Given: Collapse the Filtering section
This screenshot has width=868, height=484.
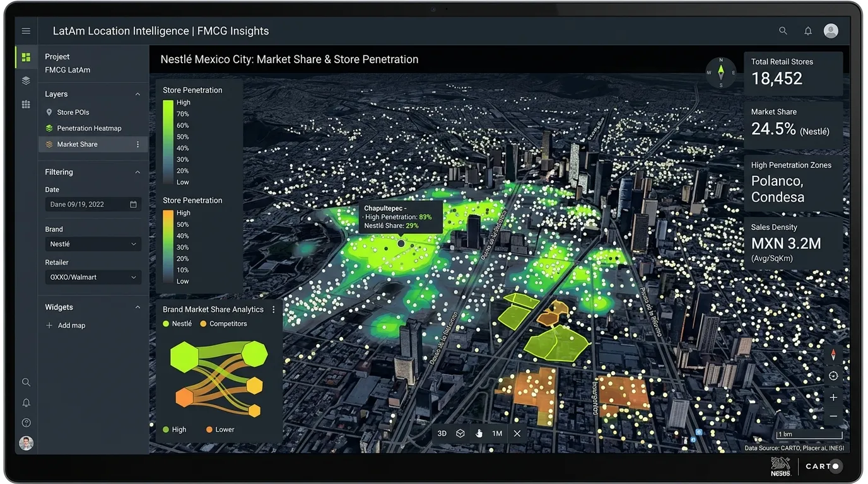Looking at the screenshot, I should [138, 172].
